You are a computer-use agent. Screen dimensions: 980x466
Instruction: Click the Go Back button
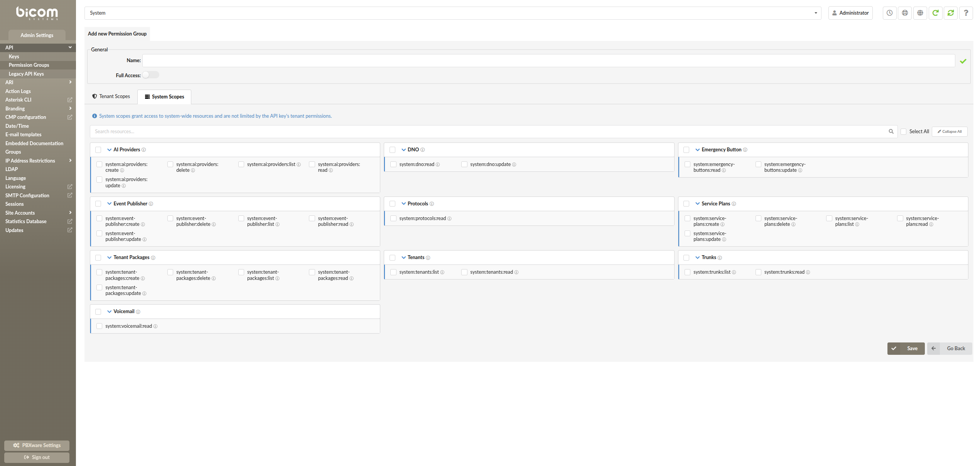(x=950, y=349)
